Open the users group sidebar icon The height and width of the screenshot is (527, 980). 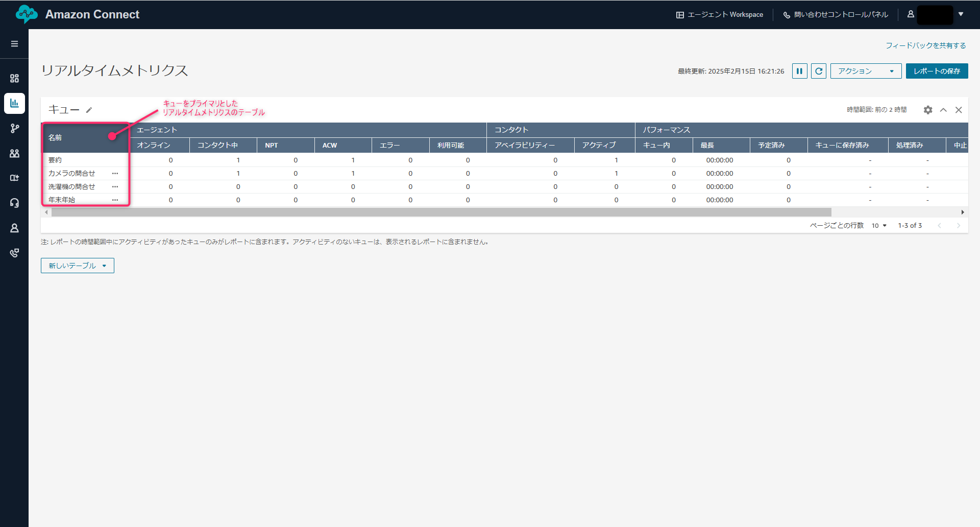pyautogui.click(x=14, y=153)
